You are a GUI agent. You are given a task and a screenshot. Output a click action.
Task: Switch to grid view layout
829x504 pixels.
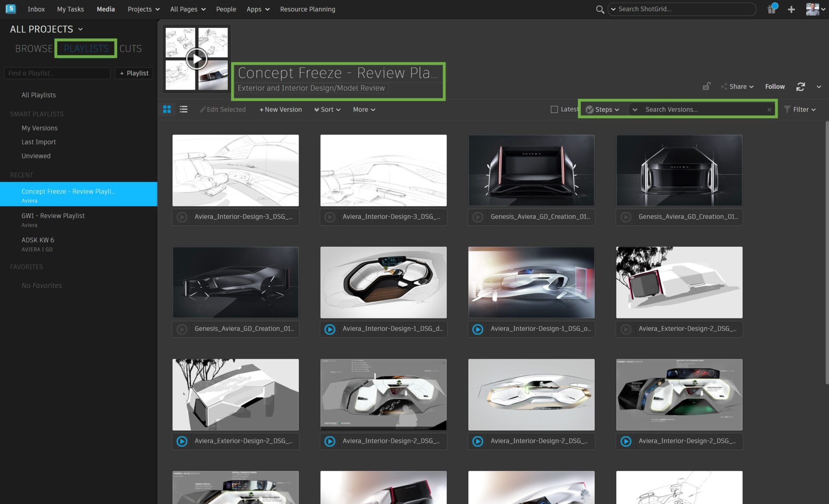tap(167, 109)
